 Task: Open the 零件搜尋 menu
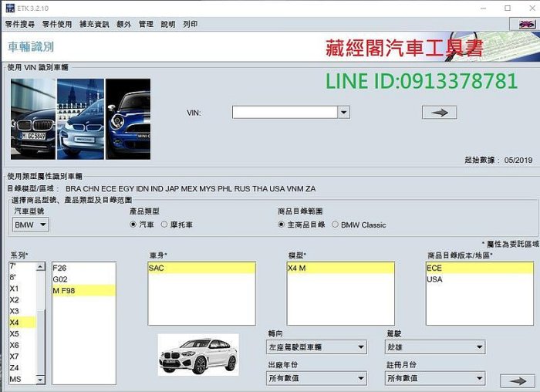coord(20,24)
